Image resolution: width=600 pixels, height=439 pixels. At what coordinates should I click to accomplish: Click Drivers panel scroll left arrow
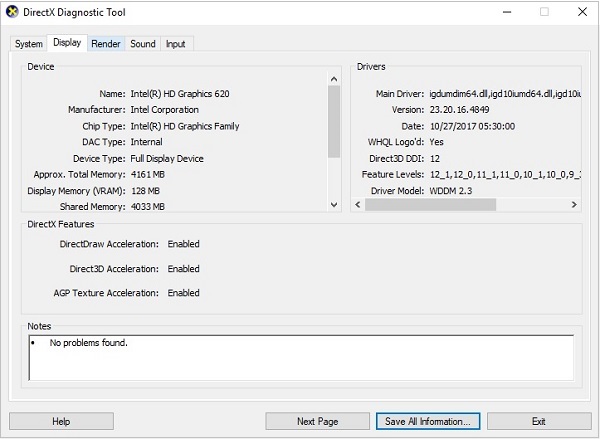click(x=358, y=204)
